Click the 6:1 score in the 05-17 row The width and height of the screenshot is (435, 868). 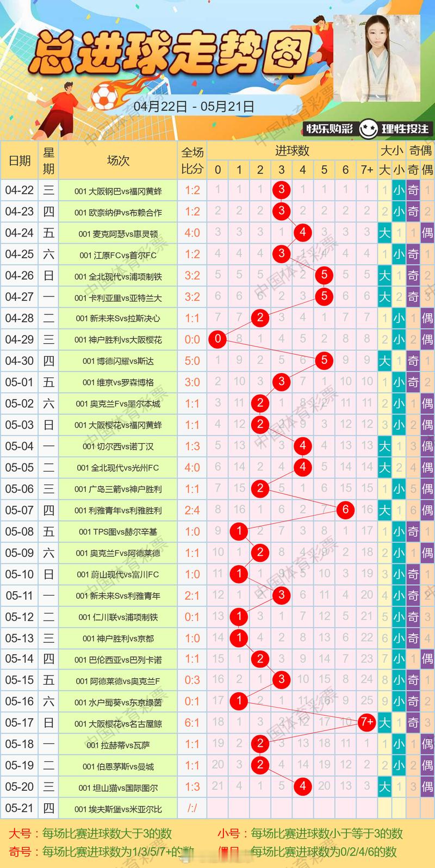[x=192, y=723]
